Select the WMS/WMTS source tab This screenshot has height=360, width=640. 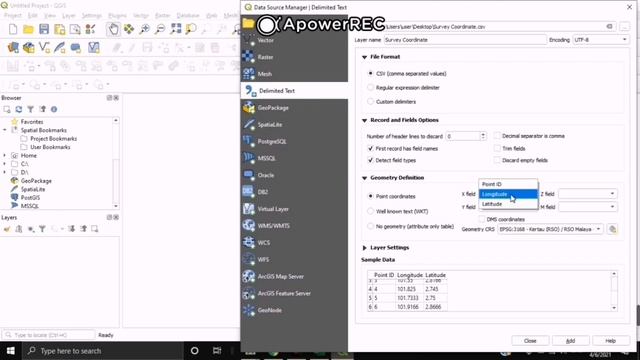coord(294,226)
